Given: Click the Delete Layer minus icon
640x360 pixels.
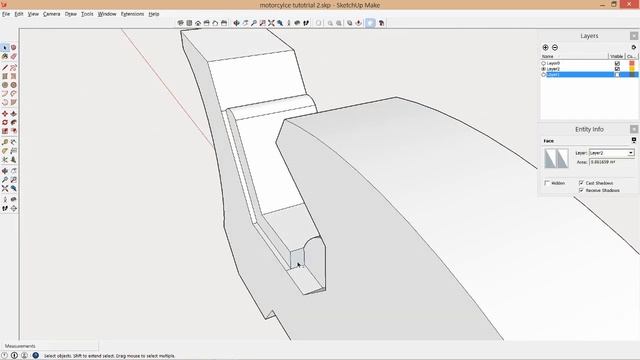Looking at the screenshot, I should coord(555,47).
